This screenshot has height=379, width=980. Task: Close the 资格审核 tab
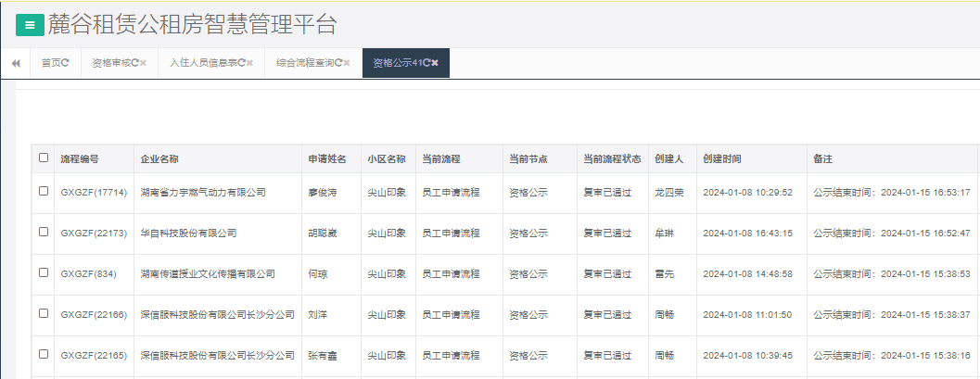(x=143, y=62)
